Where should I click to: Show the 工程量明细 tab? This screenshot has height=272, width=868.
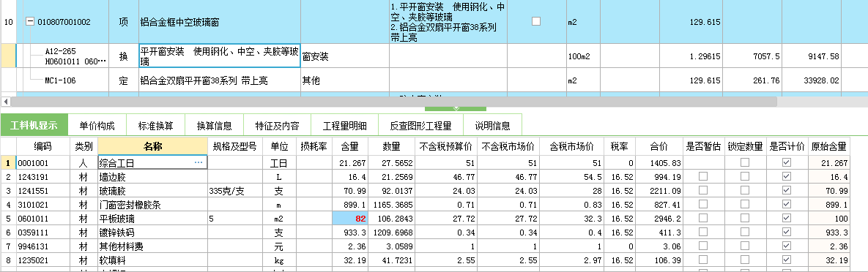click(x=345, y=126)
